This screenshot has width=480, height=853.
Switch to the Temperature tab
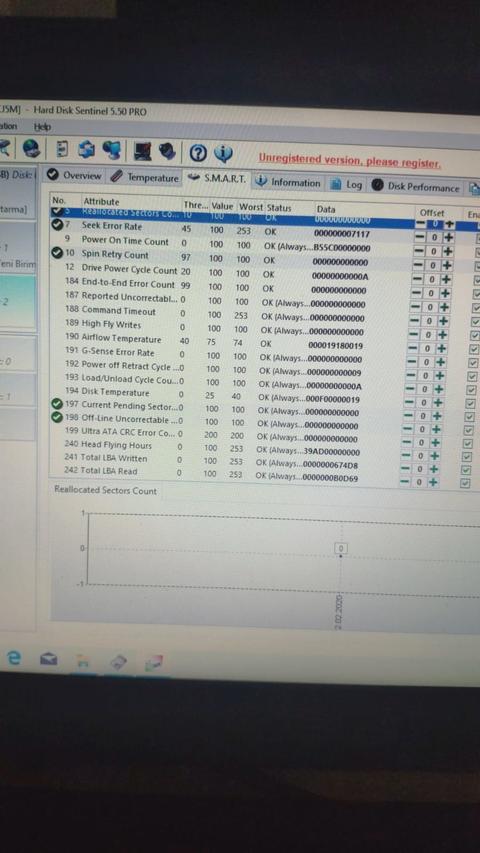144,178
